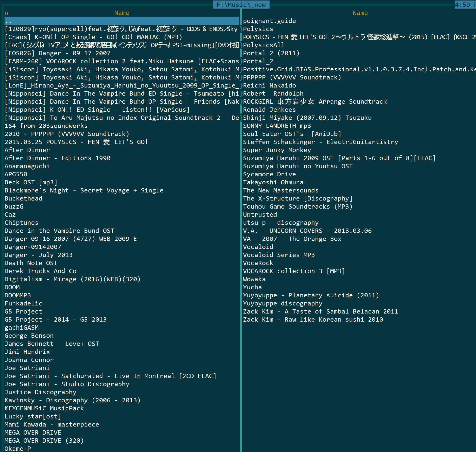Select '2010 - PPPPPP (VVVVVV Soundtrack)' in left panel
Image resolution: width=476 pixels, height=452 pixels.
pos(67,134)
